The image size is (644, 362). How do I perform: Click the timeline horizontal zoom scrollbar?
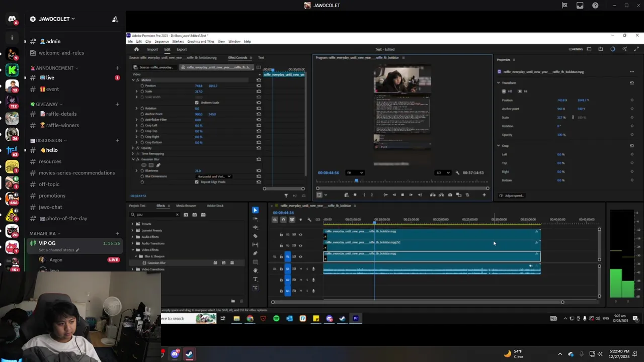click(x=418, y=302)
